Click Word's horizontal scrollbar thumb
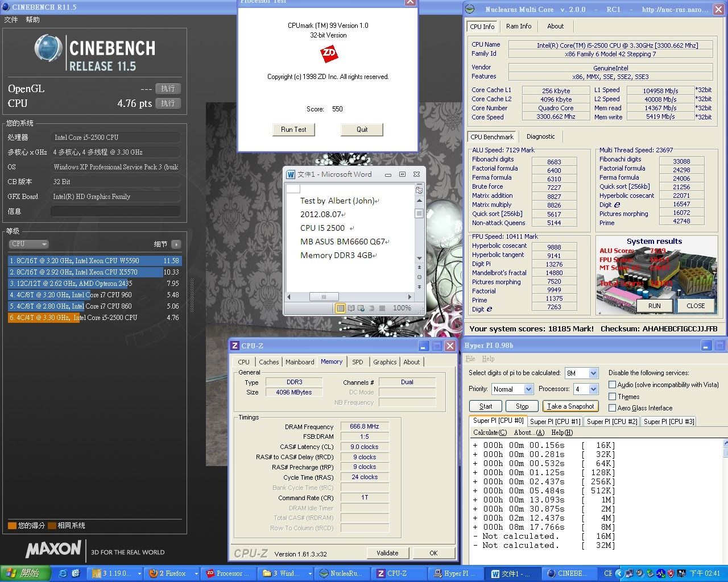The width and height of the screenshot is (728, 582). click(324, 297)
